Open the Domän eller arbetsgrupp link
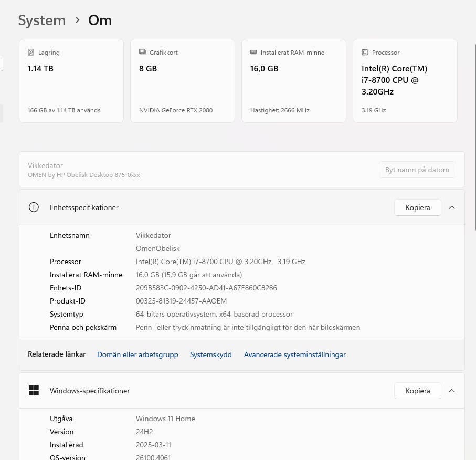Viewport: 476px width, 460px height. 137,354
